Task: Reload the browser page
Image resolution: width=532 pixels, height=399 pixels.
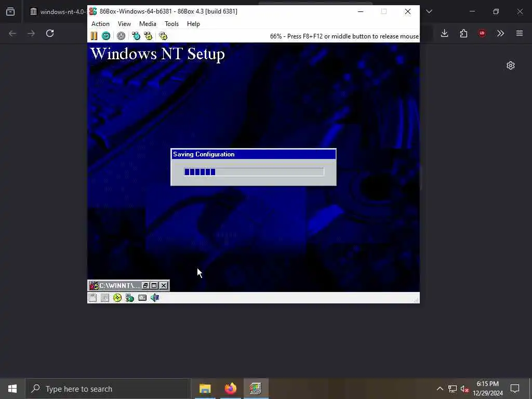Action: point(50,33)
